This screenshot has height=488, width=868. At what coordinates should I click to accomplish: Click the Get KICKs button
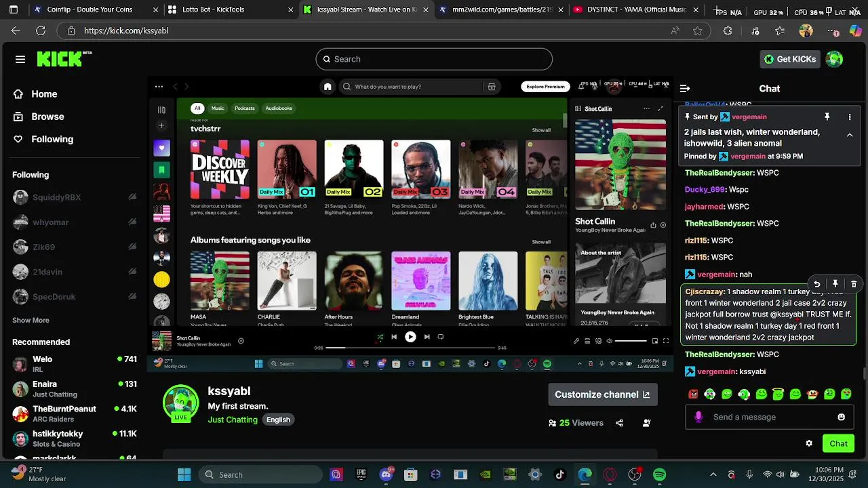click(790, 59)
